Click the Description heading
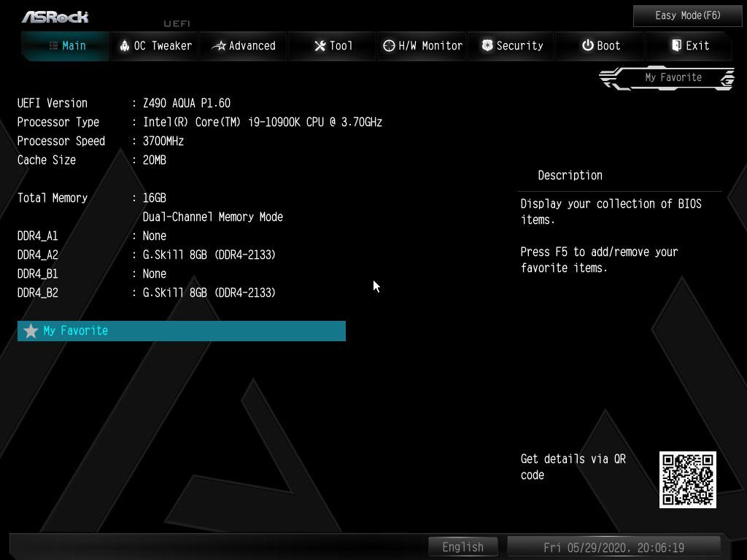Screen dimensions: 747x560 pyautogui.click(x=570, y=175)
